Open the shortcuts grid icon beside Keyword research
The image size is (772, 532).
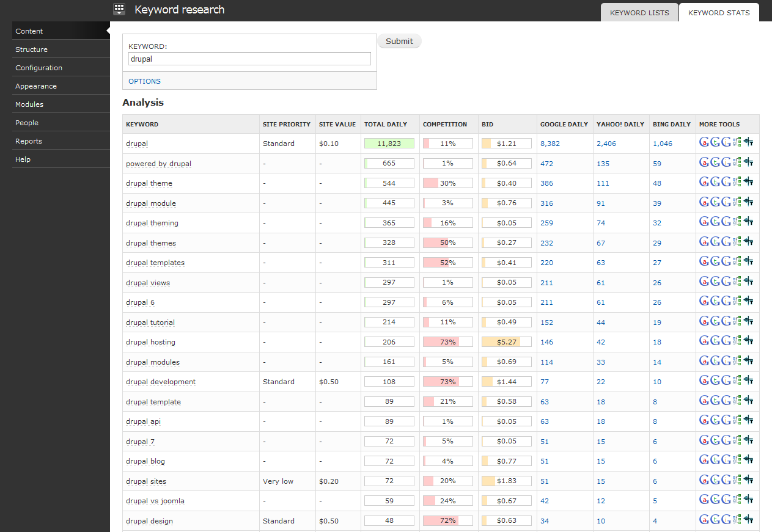119,10
